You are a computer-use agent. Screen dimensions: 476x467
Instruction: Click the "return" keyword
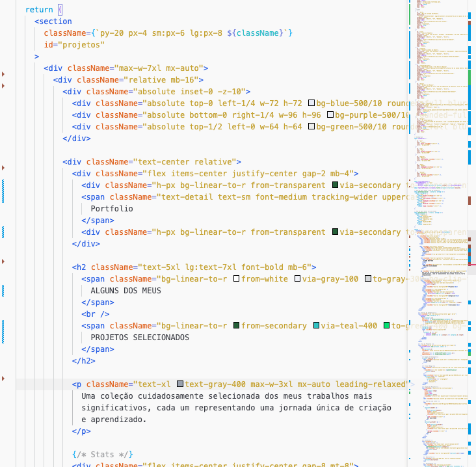pos(39,10)
